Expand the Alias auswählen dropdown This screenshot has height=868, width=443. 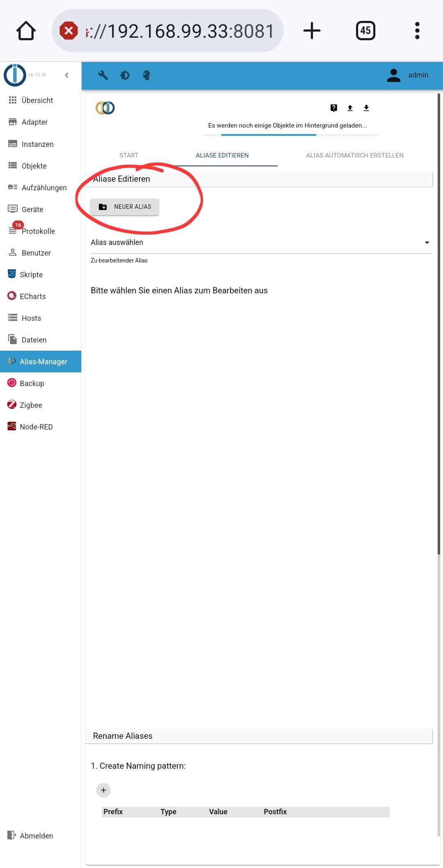click(x=261, y=243)
